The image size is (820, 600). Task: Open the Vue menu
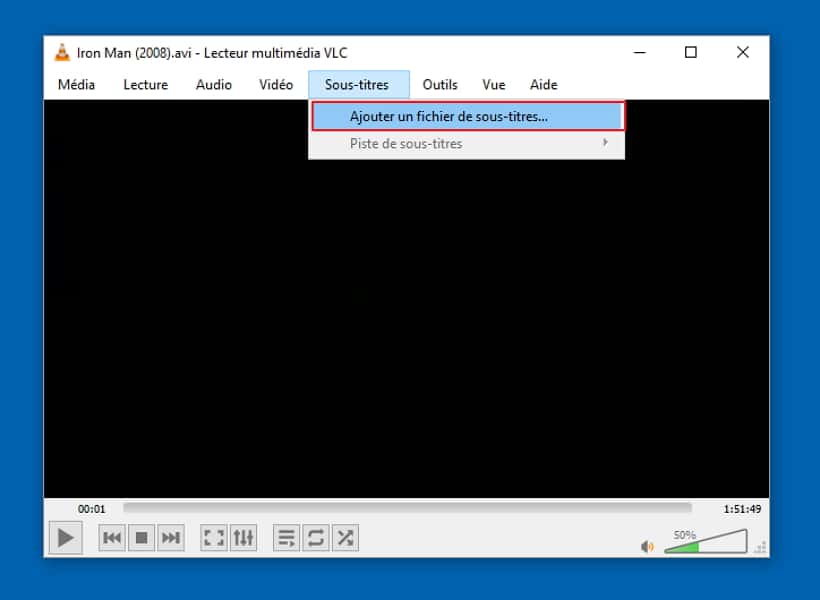493,84
